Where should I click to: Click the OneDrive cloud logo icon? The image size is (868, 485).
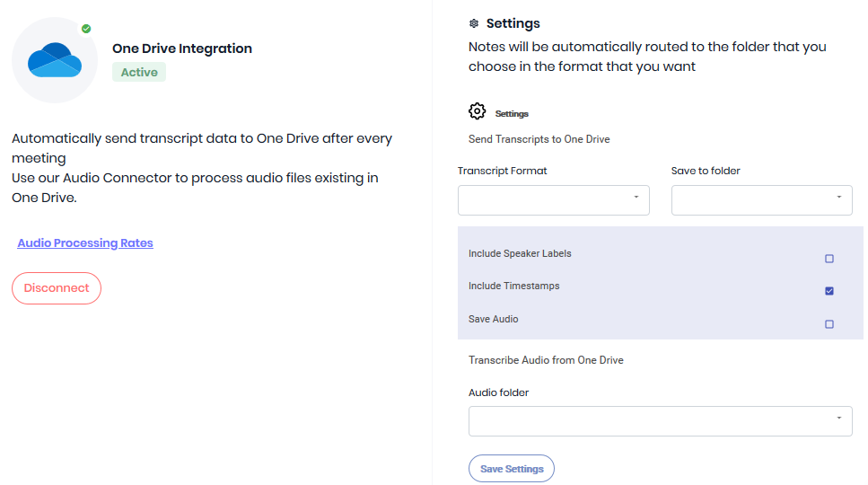click(x=55, y=60)
